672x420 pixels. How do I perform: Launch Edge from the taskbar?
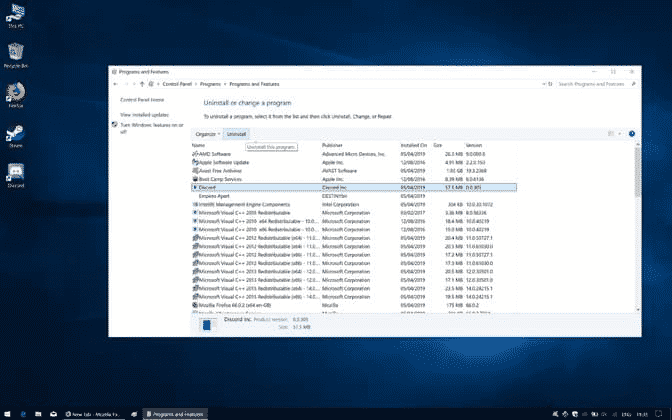[x=23, y=414]
